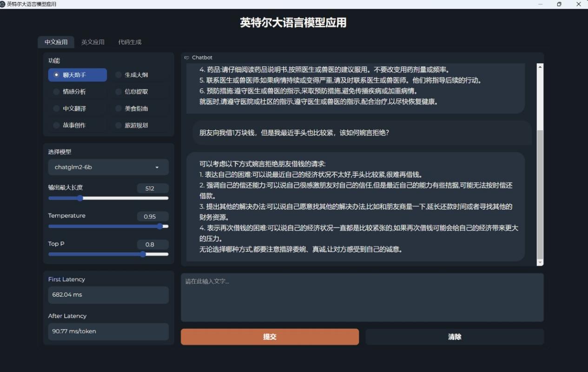Switch to the 代码生成 tab

pyautogui.click(x=130, y=42)
